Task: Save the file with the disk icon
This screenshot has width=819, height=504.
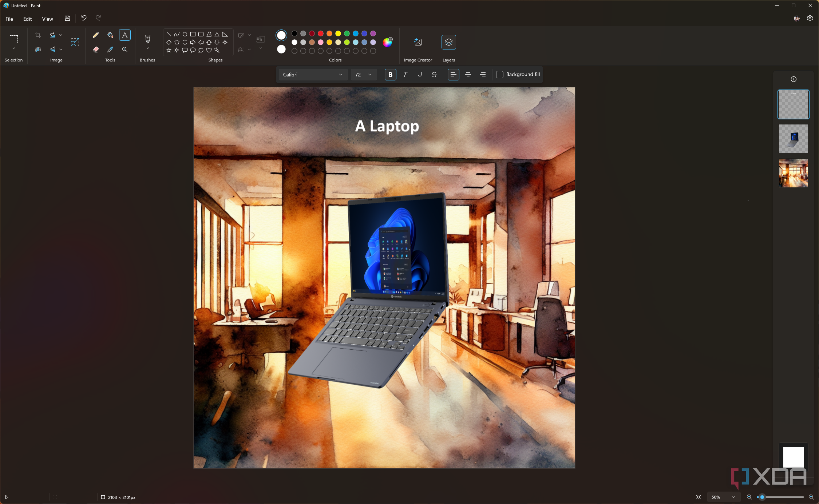Action: click(67, 18)
